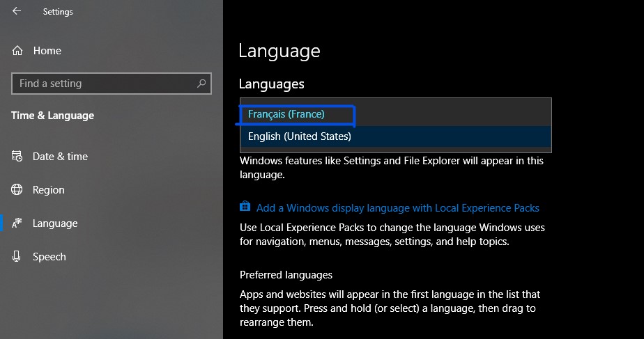Image resolution: width=644 pixels, height=339 pixels.
Task: Choose English (United States) display language
Action: point(300,136)
